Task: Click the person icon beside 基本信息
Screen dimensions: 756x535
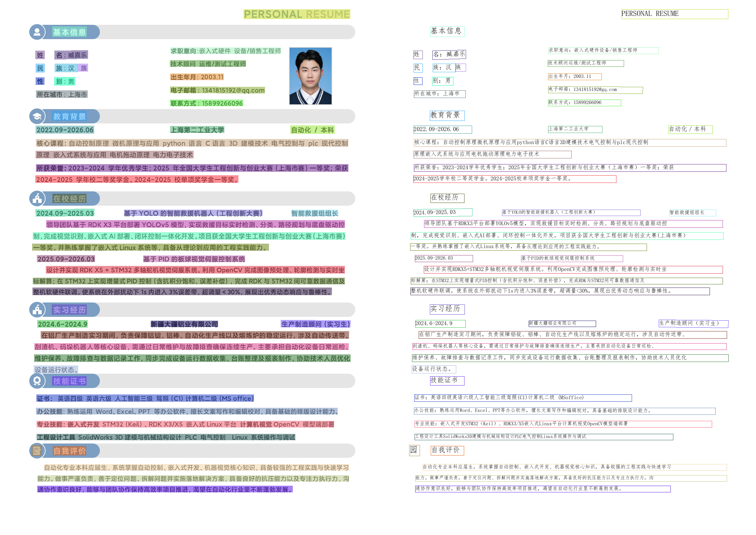Action: click(37, 32)
